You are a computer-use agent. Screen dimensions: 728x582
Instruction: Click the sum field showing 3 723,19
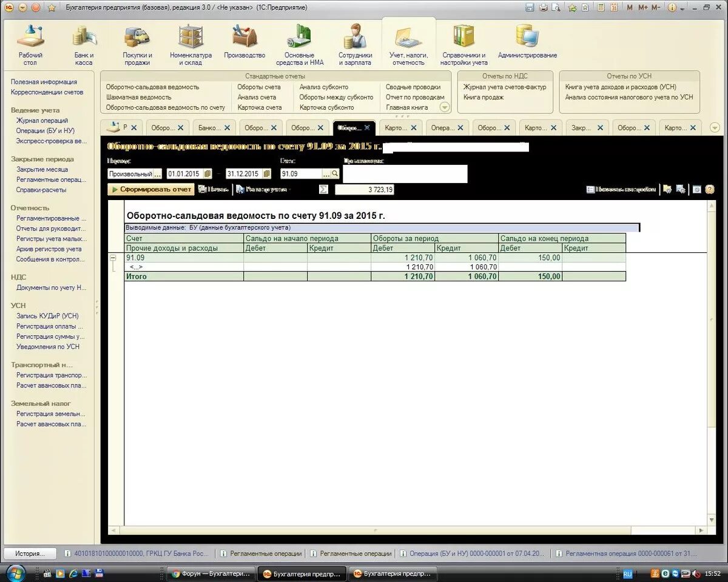pos(364,189)
